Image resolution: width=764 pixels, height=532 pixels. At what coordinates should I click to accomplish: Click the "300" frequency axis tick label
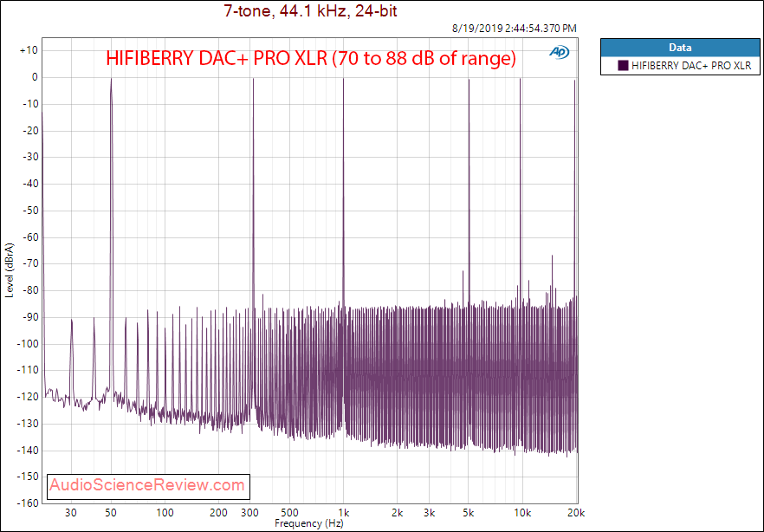coord(250,513)
